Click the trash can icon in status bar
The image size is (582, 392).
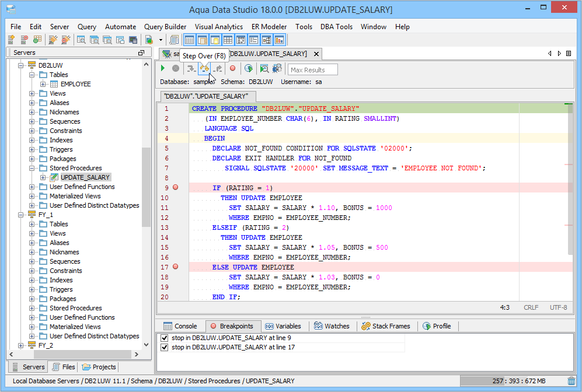click(571, 381)
